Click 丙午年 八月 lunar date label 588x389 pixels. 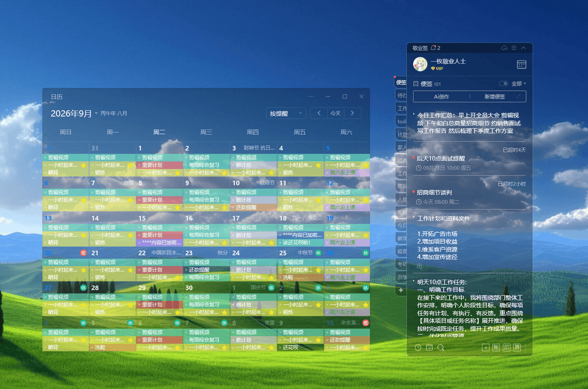click(114, 113)
